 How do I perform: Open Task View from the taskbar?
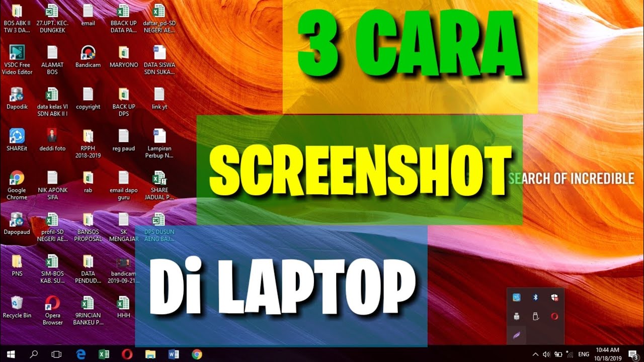[57, 354]
